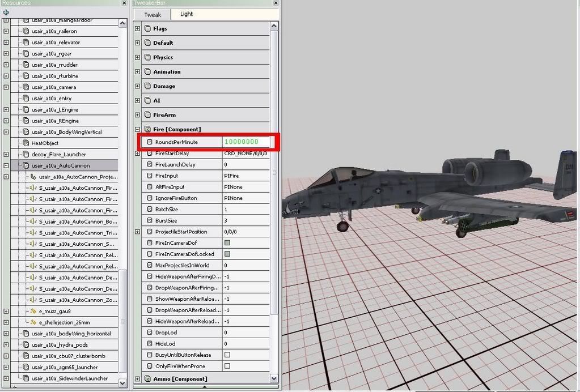This screenshot has width=580, height=392.
Task: Toggle the FireInCameraDof checkbox
Action: 227,242
